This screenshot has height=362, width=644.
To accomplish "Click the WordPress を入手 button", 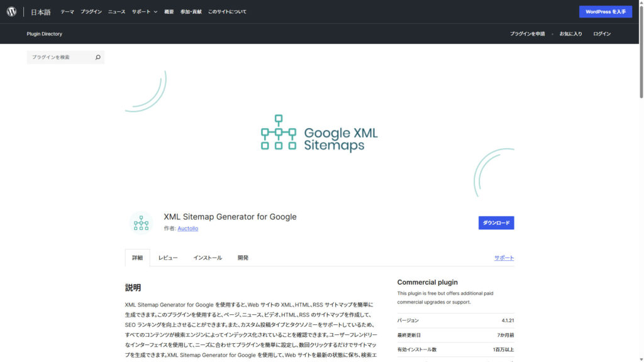I will click(x=605, y=12).
